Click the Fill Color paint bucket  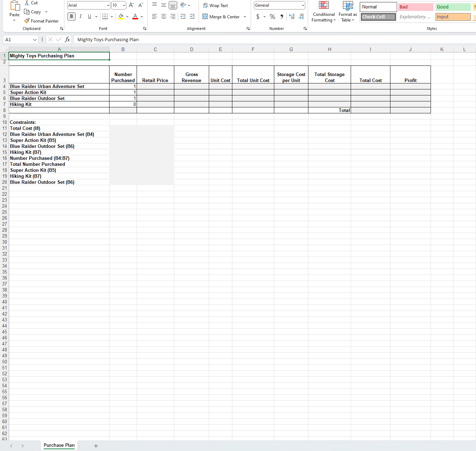tap(121, 17)
